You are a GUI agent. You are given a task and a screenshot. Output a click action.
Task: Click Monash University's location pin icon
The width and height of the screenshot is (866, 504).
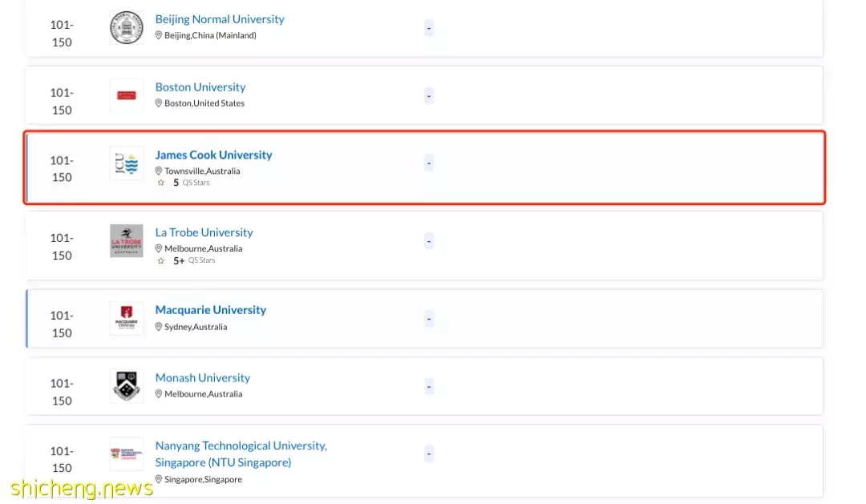click(x=159, y=394)
